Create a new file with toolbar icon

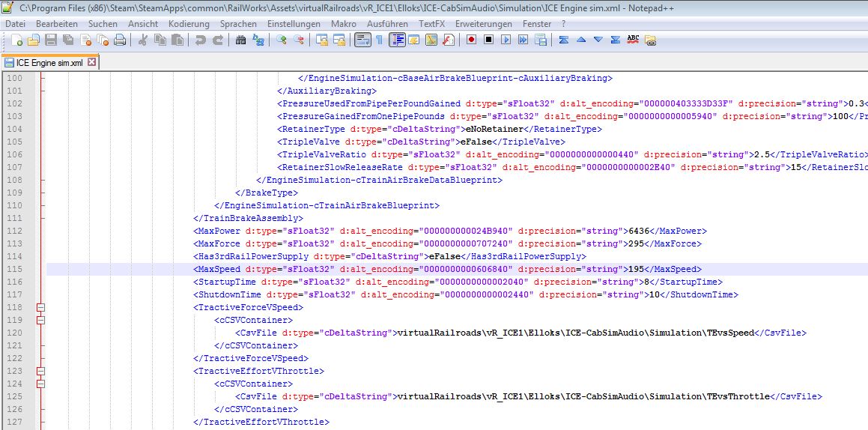pos(17,40)
